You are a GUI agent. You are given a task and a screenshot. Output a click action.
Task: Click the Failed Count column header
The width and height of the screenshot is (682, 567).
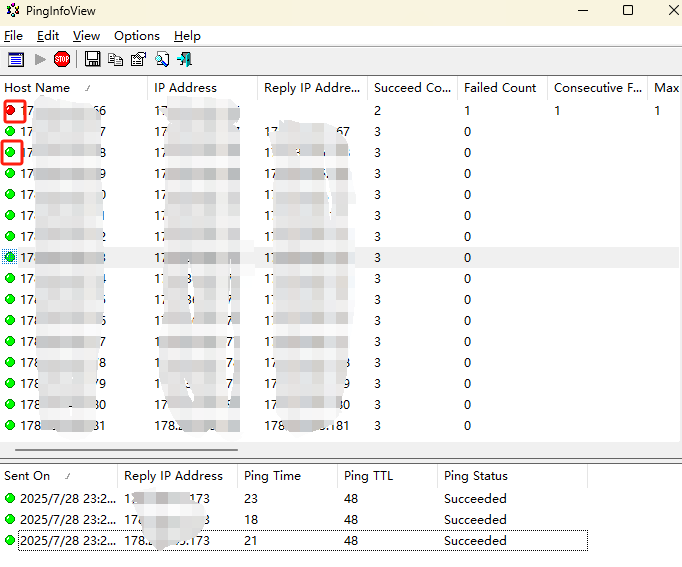click(500, 88)
